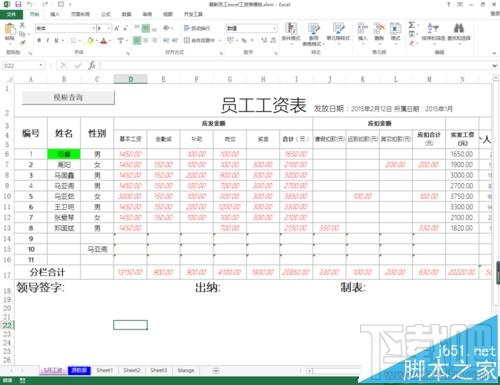Switch to Sheet2 worksheet tab
This screenshot has height=385, width=500.
pyautogui.click(x=132, y=370)
